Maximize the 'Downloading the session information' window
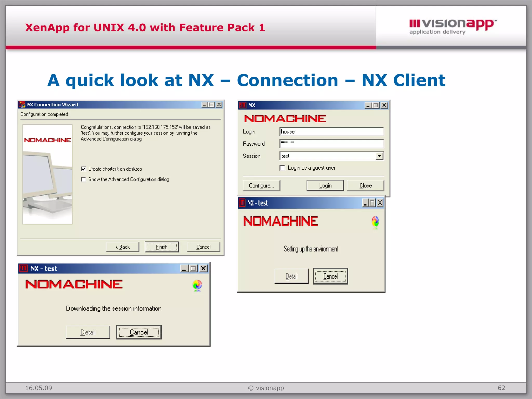The width and height of the screenshot is (532, 399). coord(193,268)
